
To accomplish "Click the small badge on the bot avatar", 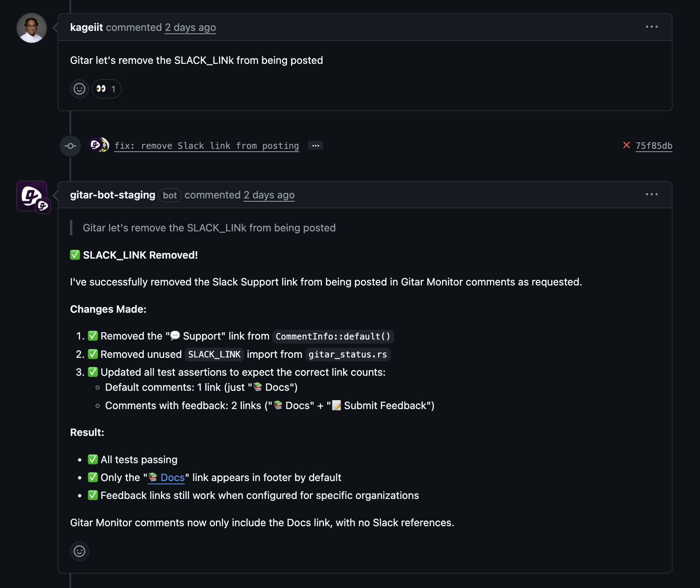I will 43,206.
